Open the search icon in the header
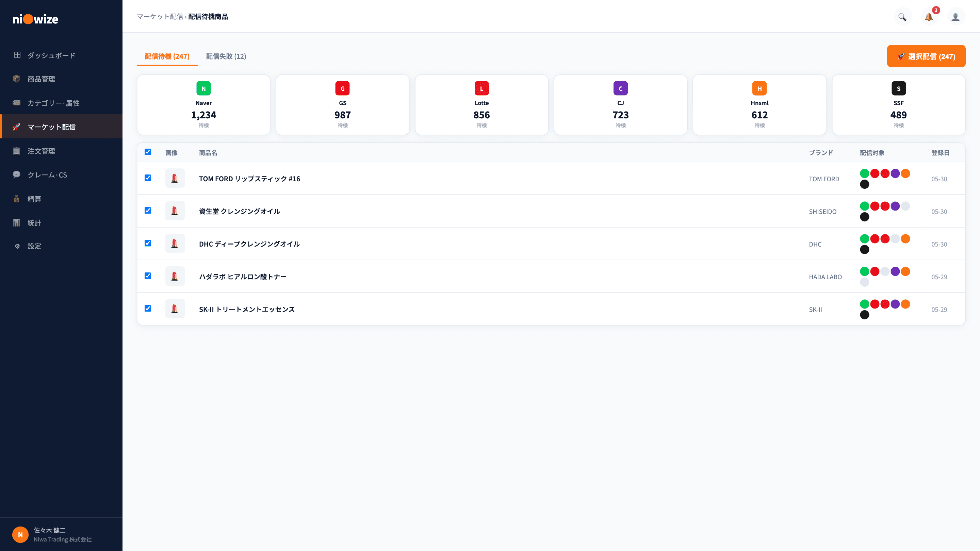 (902, 17)
